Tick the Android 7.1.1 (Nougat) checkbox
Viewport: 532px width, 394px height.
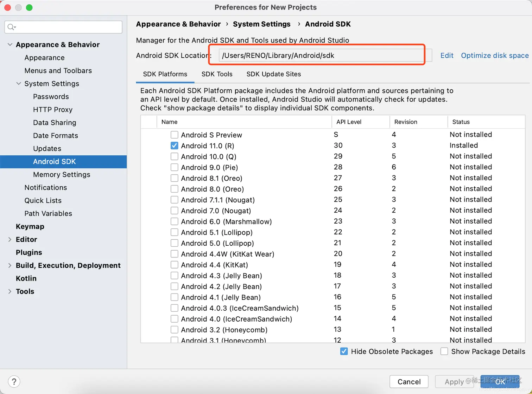point(174,200)
